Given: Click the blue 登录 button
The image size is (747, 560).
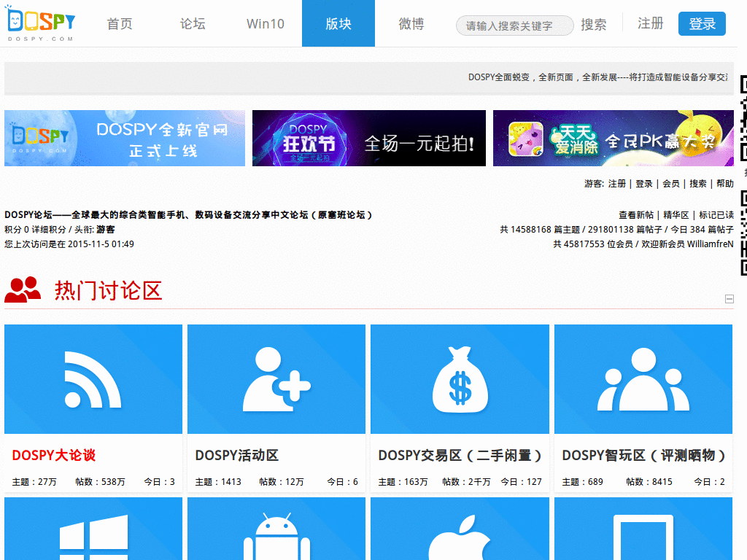Looking at the screenshot, I should click(702, 24).
